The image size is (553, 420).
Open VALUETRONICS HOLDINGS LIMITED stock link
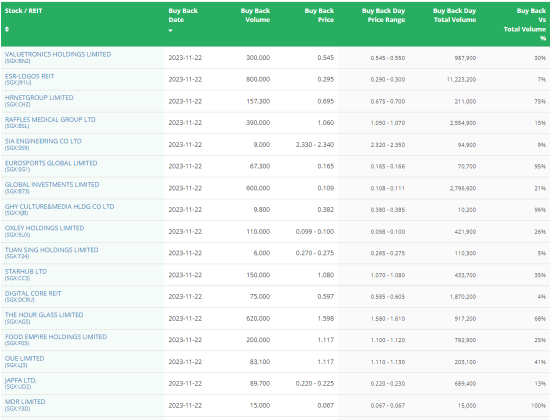(58, 54)
